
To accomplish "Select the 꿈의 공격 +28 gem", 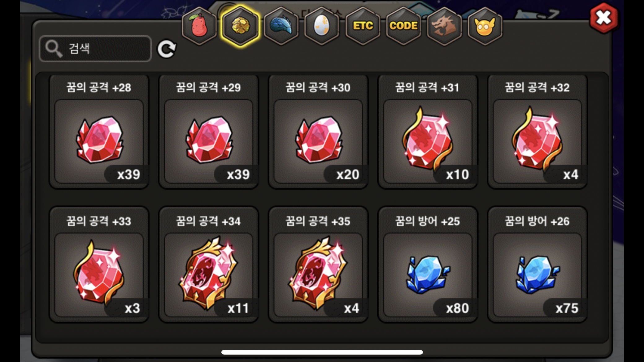I will 99,131.
